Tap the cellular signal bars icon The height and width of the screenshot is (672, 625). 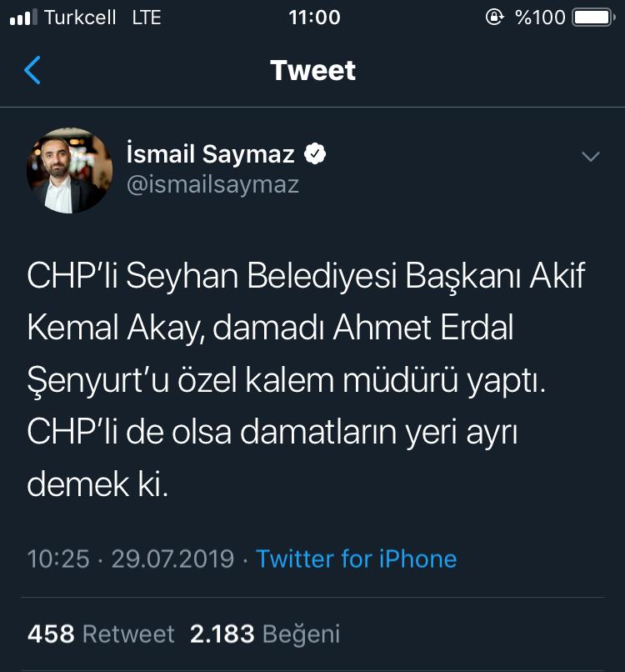point(23,18)
